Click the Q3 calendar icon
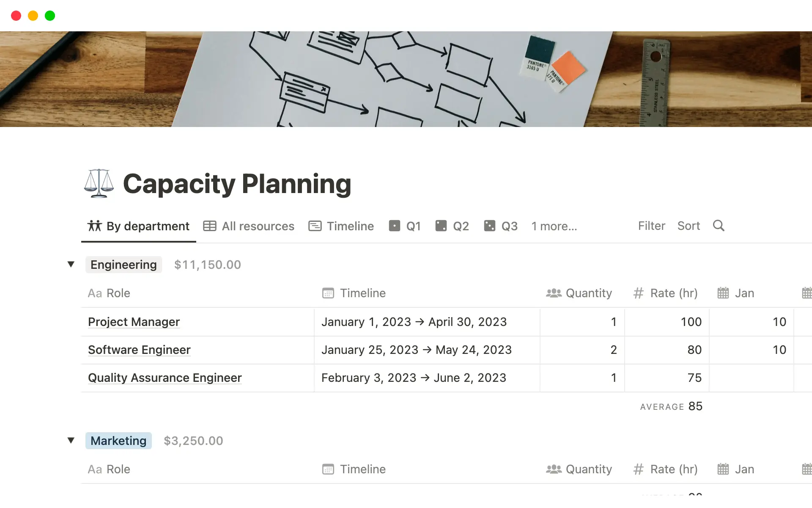The image size is (812, 508). click(x=490, y=225)
